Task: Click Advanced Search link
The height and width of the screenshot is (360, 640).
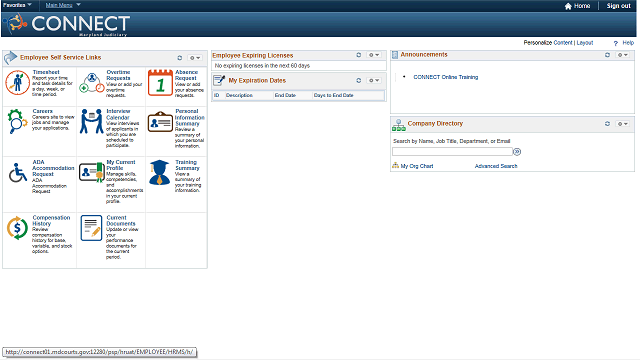Action: [496, 166]
